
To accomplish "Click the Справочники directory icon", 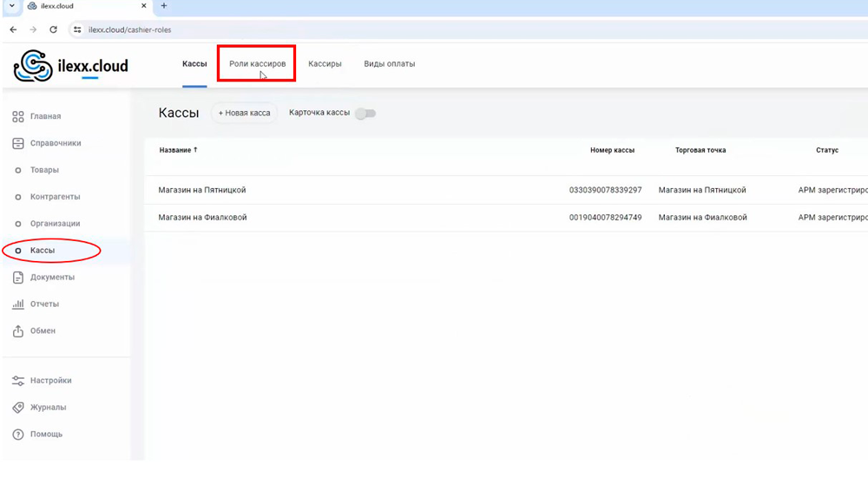I will (x=18, y=143).
